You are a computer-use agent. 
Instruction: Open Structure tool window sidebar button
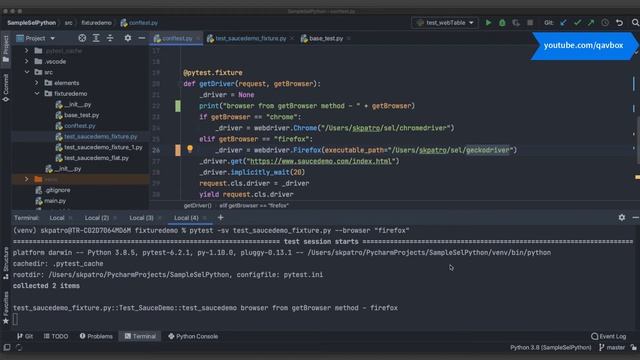pos(6,263)
